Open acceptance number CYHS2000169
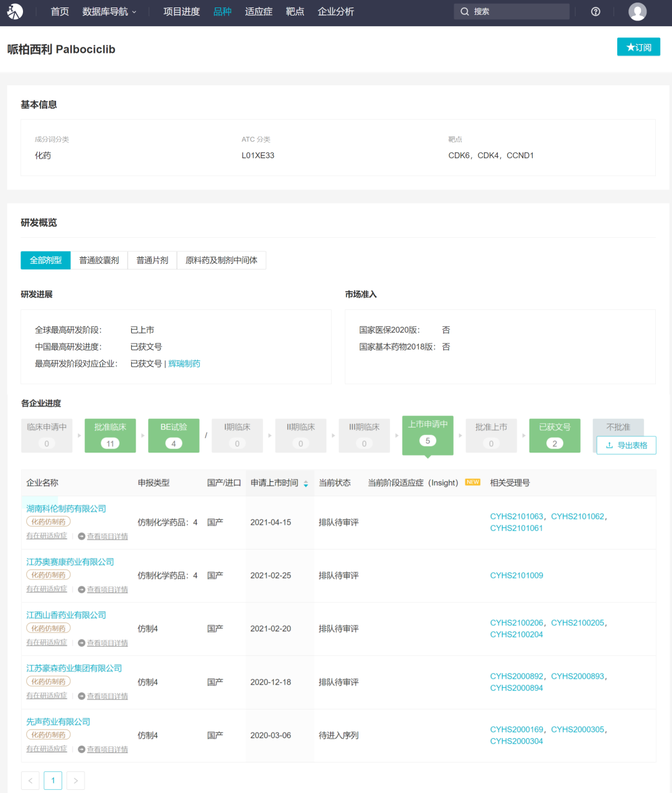 516,730
